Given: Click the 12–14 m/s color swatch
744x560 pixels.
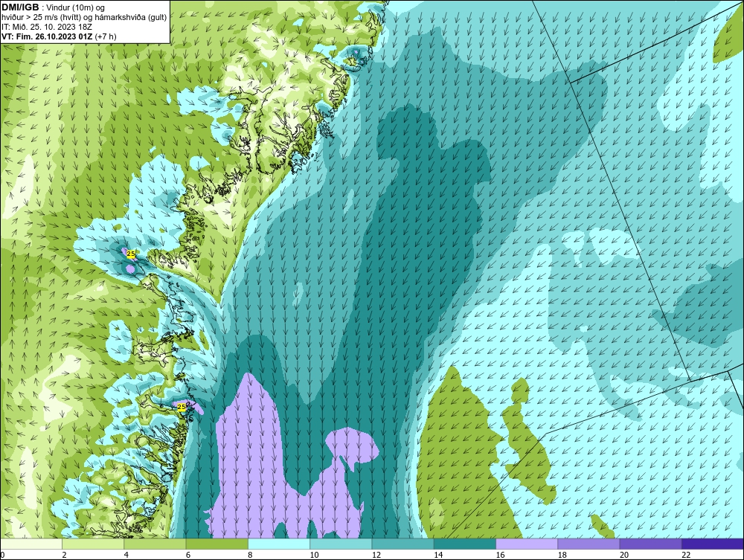Looking at the screenshot, I should (403, 544).
